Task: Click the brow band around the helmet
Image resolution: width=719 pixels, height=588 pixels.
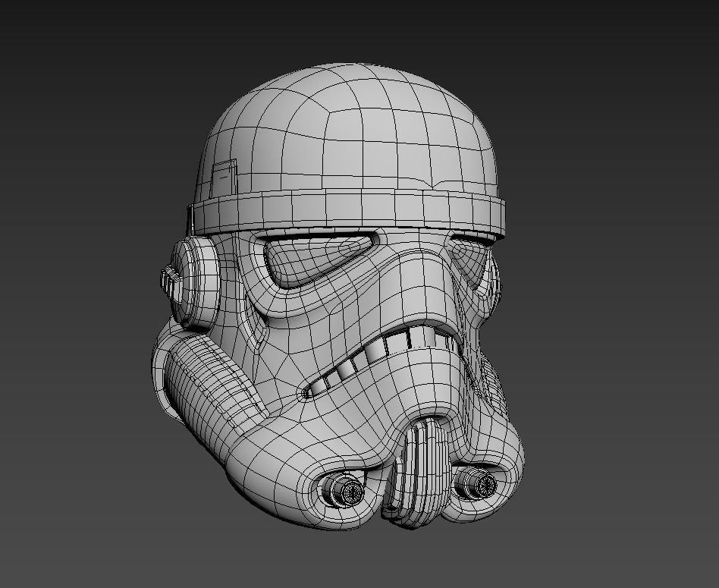Action: point(348,212)
